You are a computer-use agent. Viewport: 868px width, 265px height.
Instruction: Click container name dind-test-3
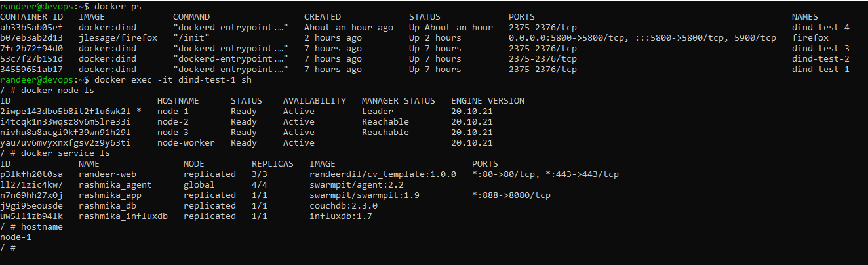point(821,49)
